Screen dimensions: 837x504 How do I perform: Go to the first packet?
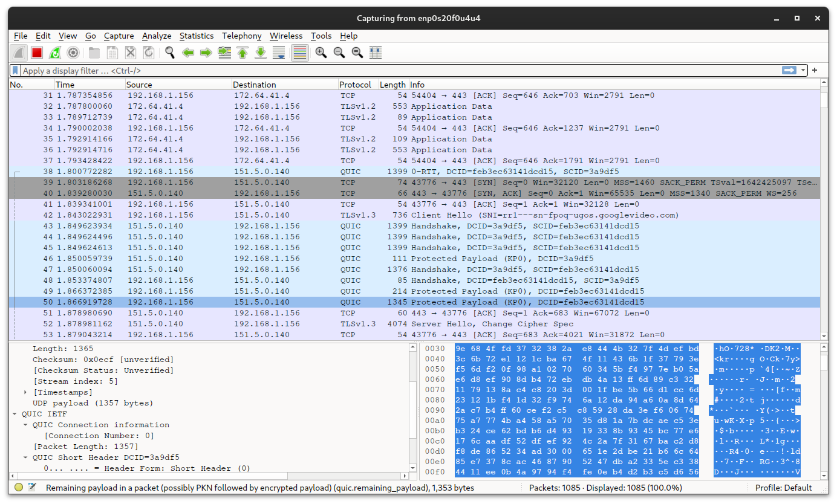click(x=243, y=53)
